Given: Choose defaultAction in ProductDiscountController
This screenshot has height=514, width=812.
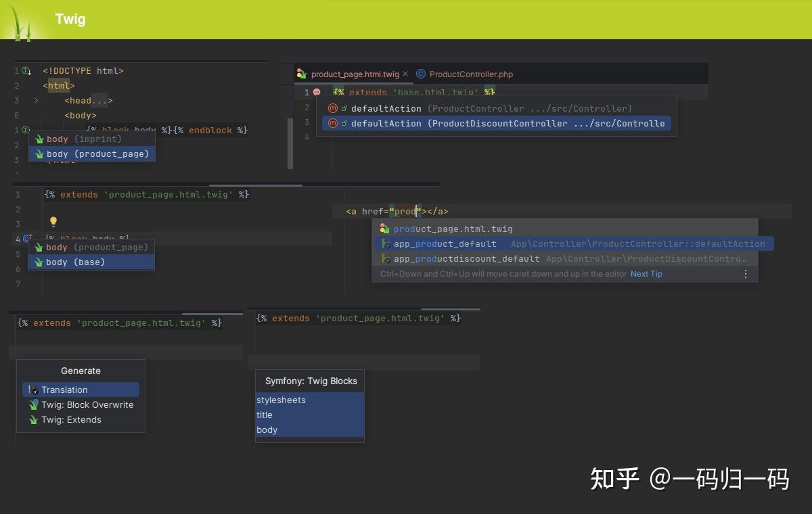Looking at the screenshot, I should (497, 123).
